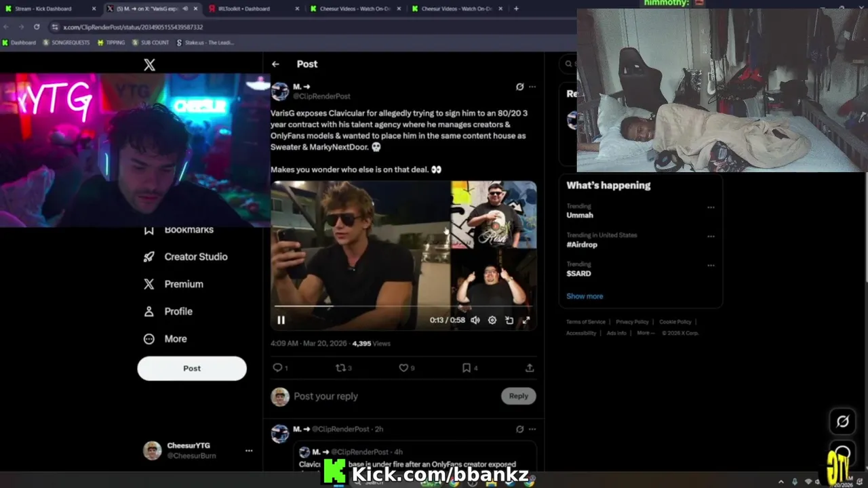This screenshot has width=868, height=488.
Task: Open @ClipRenderPost handle on main post
Action: pos(321,96)
